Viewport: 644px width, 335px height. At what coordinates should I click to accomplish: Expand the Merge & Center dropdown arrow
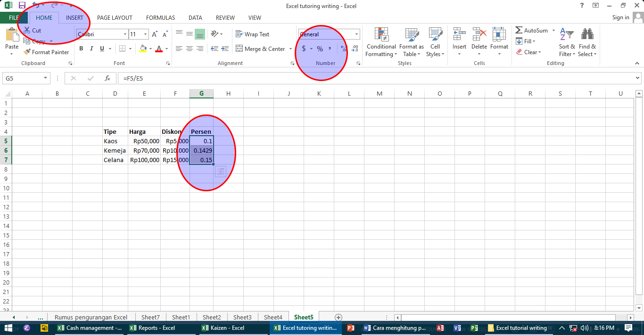(290, 49)
